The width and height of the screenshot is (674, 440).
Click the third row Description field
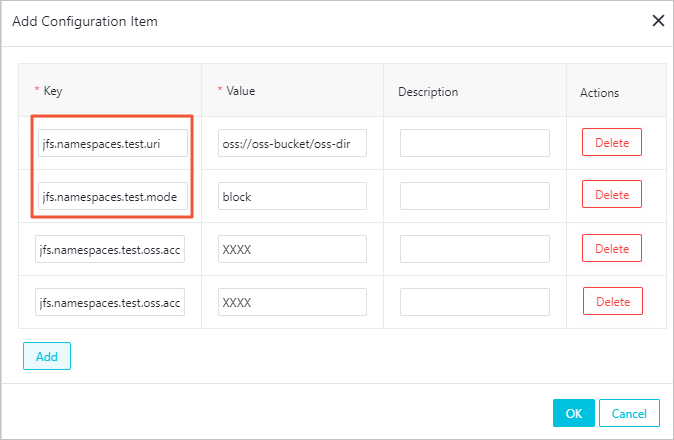[x=475, y=249]
